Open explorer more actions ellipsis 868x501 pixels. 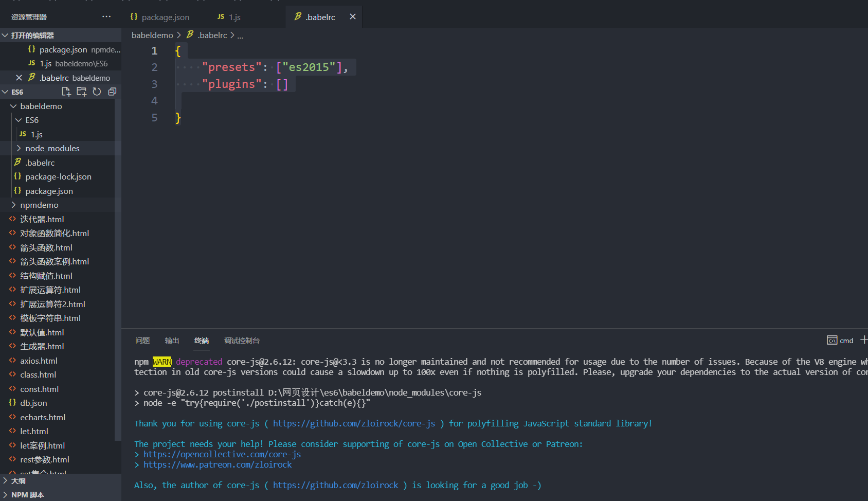click(106, 16)
